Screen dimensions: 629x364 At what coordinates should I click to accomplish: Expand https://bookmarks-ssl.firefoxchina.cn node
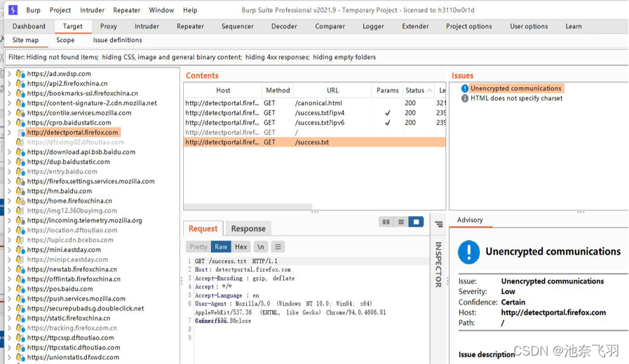(10, 93)
